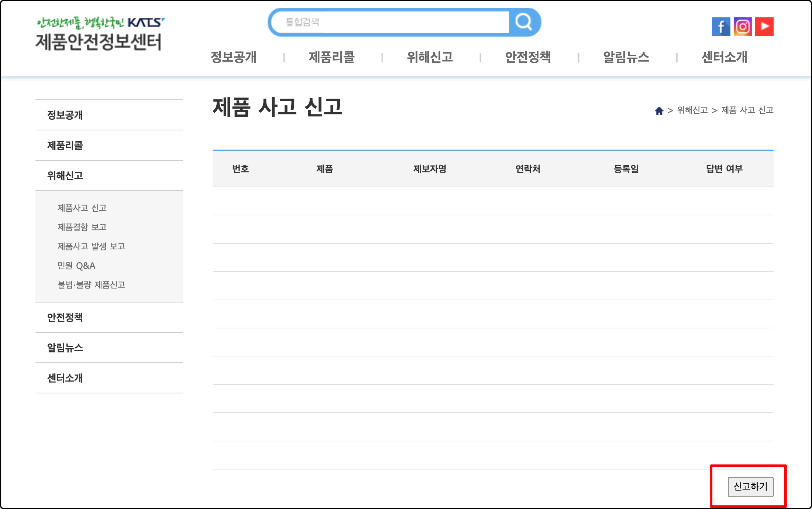
Task: Click the 신고하기 button
Action: pos(750,487)
